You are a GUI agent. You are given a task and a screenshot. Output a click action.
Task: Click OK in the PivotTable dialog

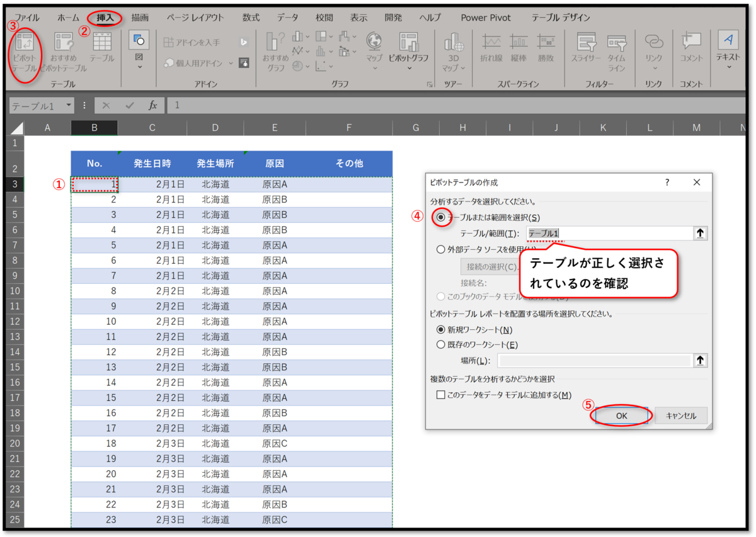[622, 415]
